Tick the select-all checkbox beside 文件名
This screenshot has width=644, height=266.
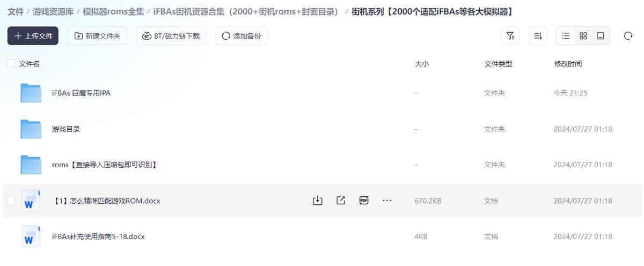11,63
